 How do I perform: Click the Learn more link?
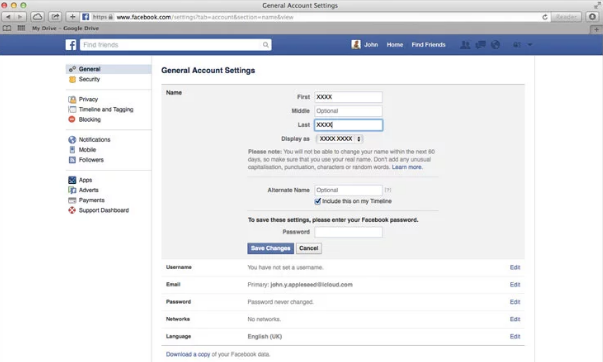407,167
